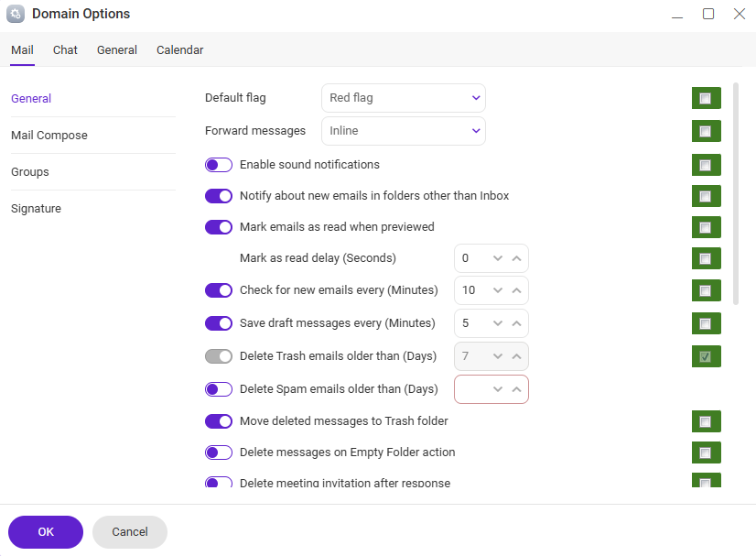Open the Default flag dropdown
This screenshot has width=756, height=556.
(403, 98)
